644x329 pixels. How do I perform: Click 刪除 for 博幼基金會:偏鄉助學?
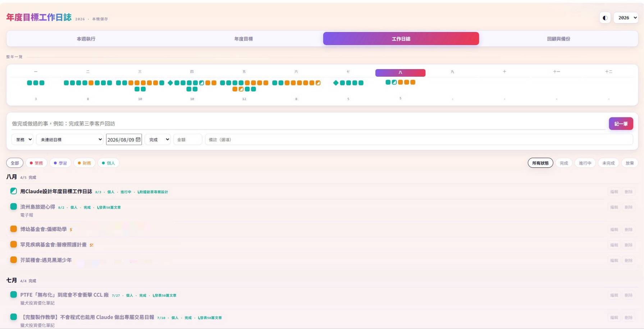click(629, 230)
